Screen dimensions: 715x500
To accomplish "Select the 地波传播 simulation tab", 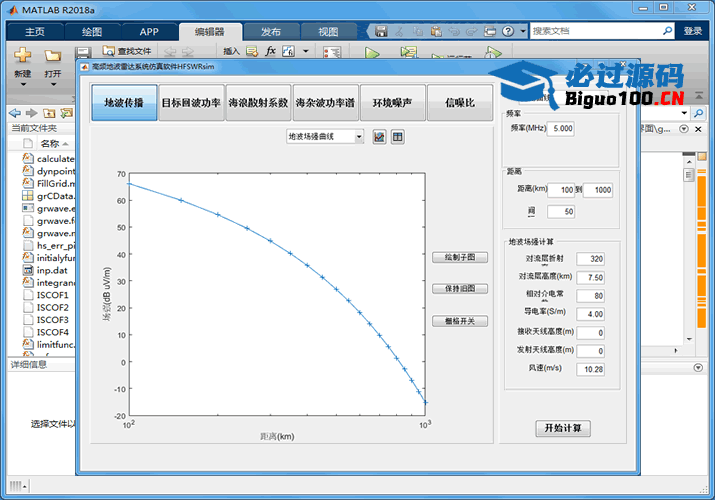I will point(124,103).
